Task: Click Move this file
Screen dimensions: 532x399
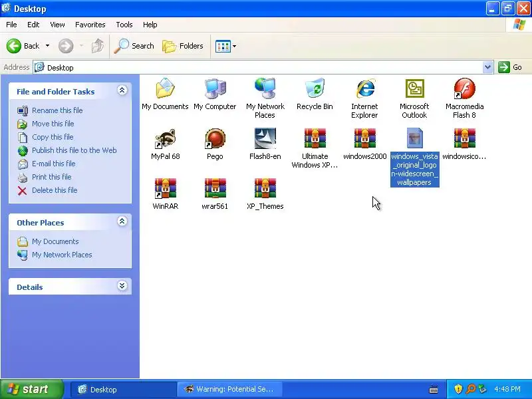Action: (x=45, y=124)
